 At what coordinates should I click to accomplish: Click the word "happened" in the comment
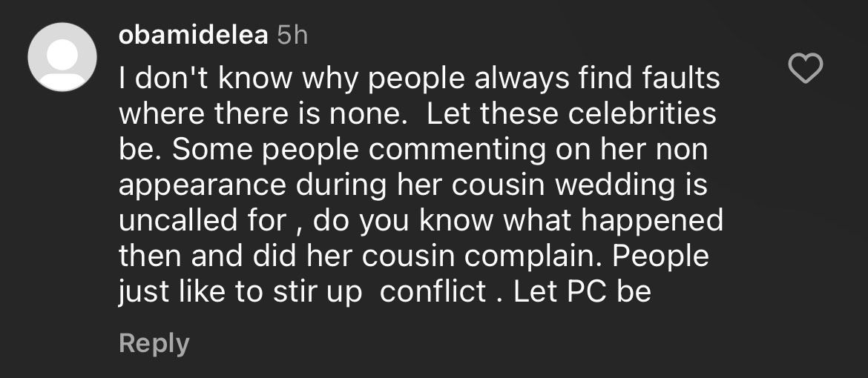651,222
